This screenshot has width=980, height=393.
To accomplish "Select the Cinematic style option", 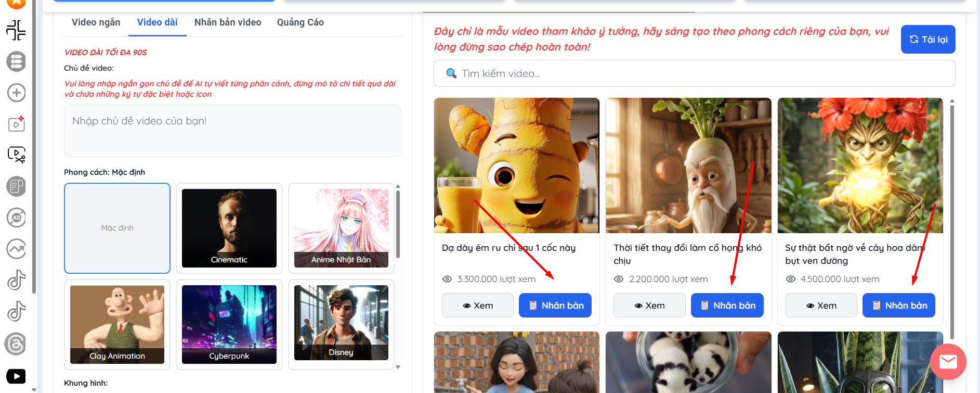I will [229, 228].
